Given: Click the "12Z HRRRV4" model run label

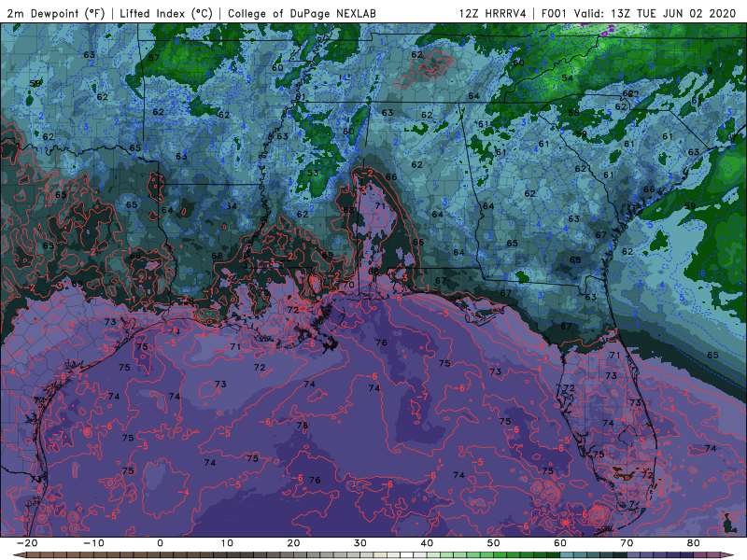Looking at the screenshot, I should point(493,14).
